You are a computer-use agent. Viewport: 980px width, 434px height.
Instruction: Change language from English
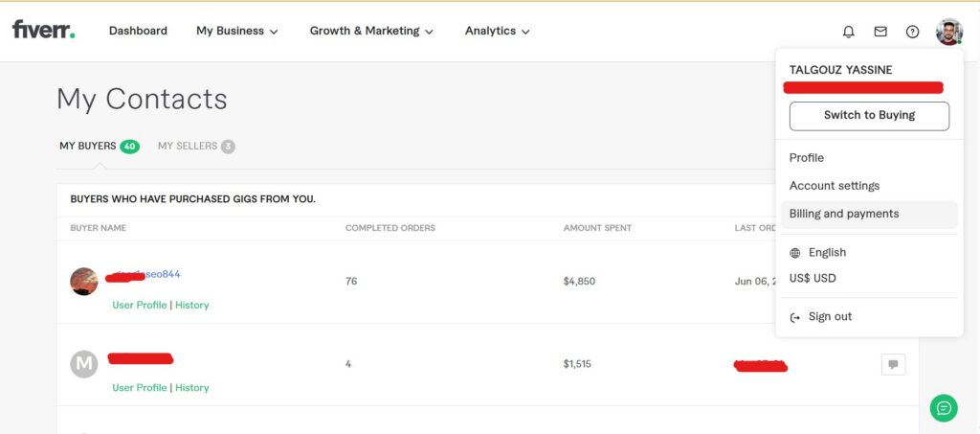click(x=827, y=253)
